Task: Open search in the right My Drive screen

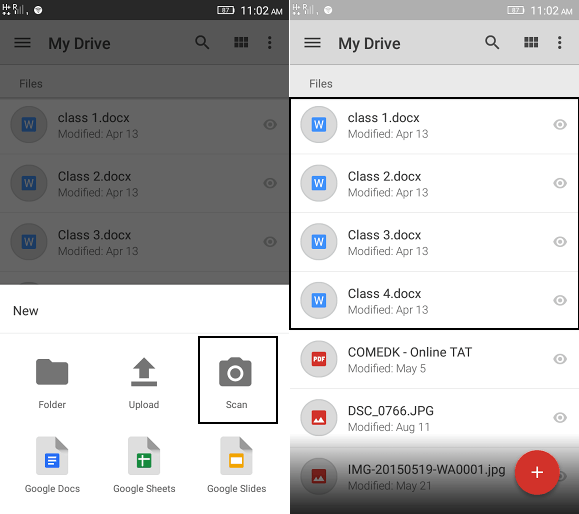Action: (492, 42)
